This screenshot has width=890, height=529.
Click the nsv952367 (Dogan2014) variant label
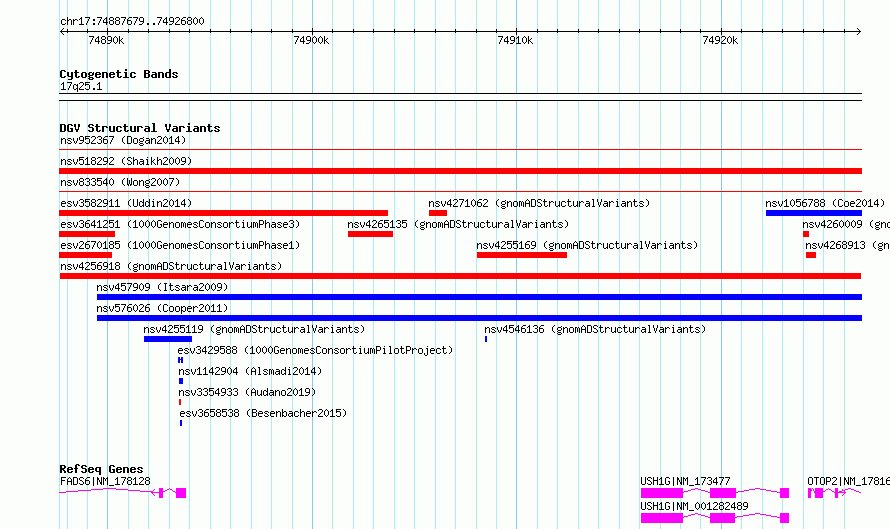pyautogui.click(x=123, y=140)
